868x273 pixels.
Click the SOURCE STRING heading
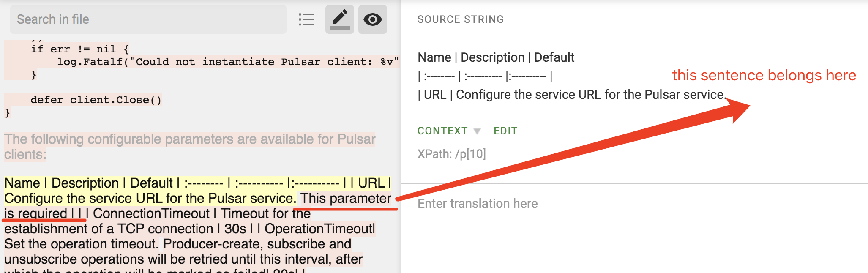(x=461, y=19)
